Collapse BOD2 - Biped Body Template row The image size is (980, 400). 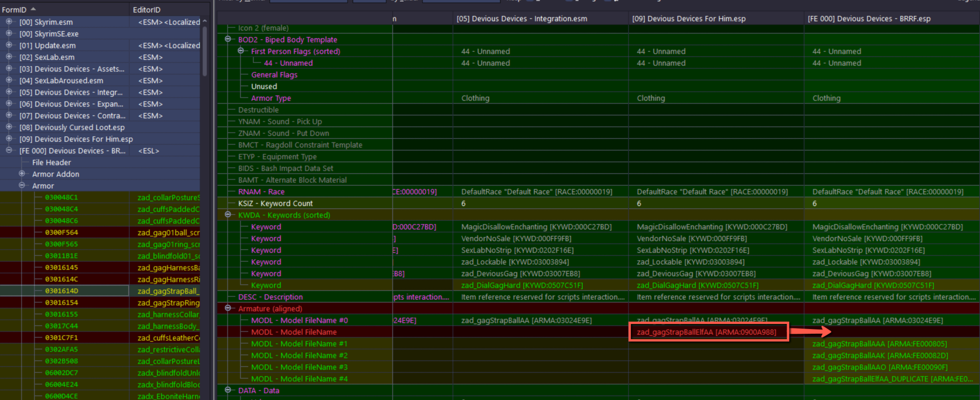click(x=228, y=39)
